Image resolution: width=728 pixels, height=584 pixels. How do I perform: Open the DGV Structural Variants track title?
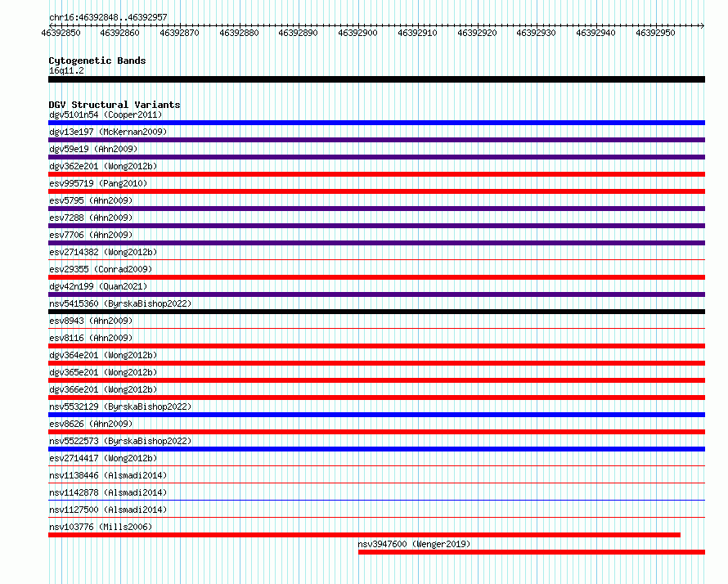pyautogui.click(x=115, y=105)
